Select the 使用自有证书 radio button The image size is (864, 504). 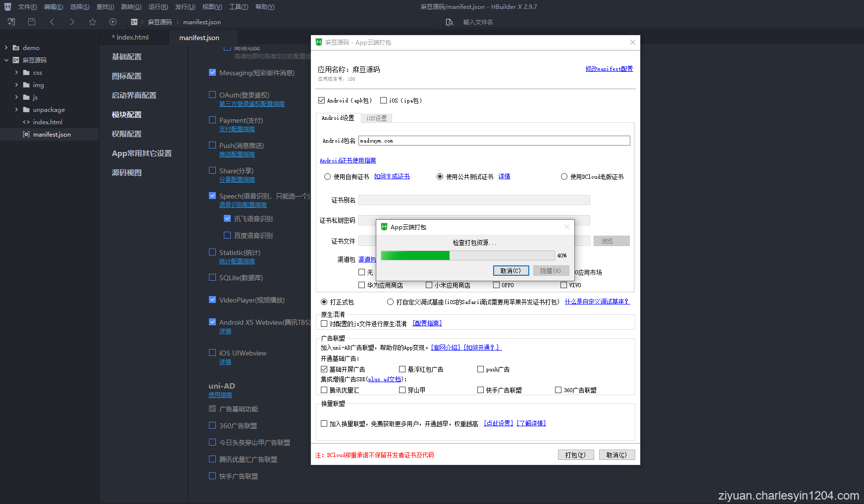pos(327,176)
